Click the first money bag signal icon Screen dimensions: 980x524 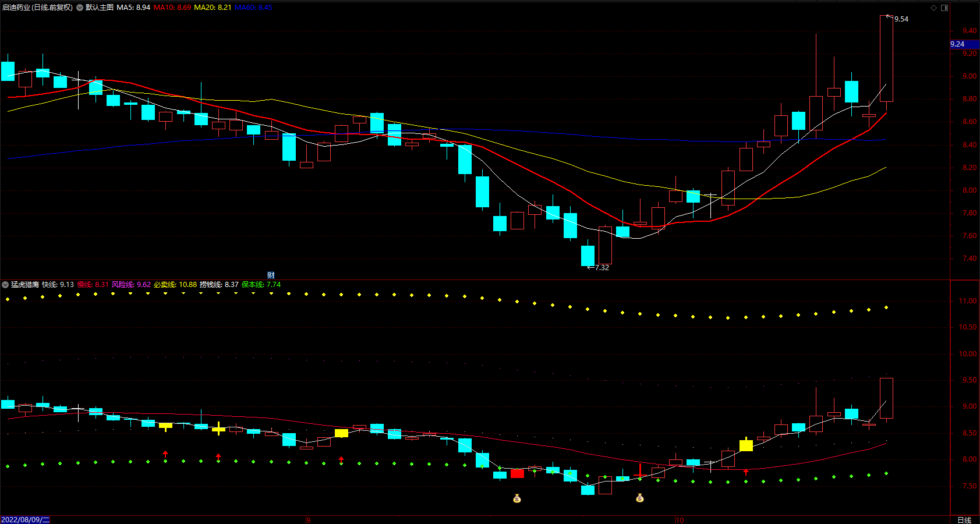(x=517, y=498)
